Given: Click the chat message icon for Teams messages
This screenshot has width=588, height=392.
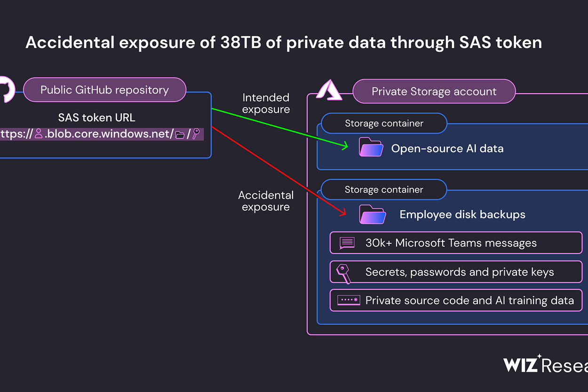Looking at the screenshot, I should (x=347, y=243).
